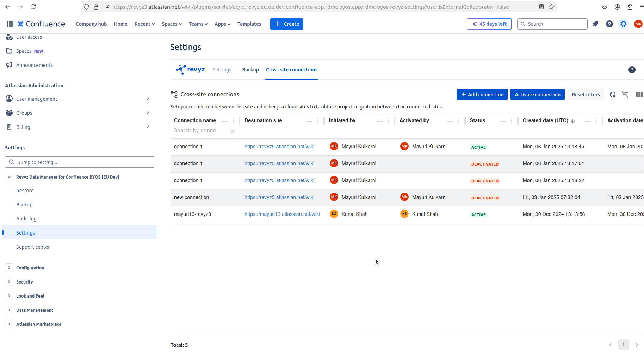Go to Home in top nav
Screen dimensions: 644x355
click(120, 24)
